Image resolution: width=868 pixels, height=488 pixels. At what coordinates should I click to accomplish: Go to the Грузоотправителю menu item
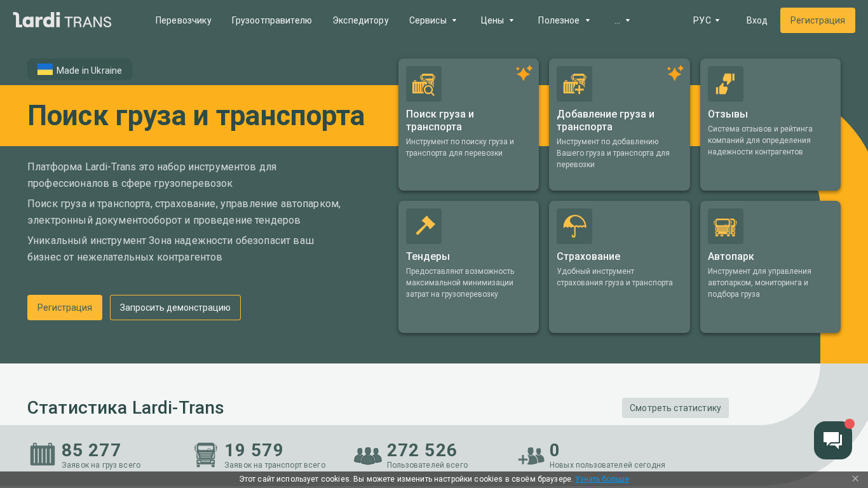pos(271,20)
